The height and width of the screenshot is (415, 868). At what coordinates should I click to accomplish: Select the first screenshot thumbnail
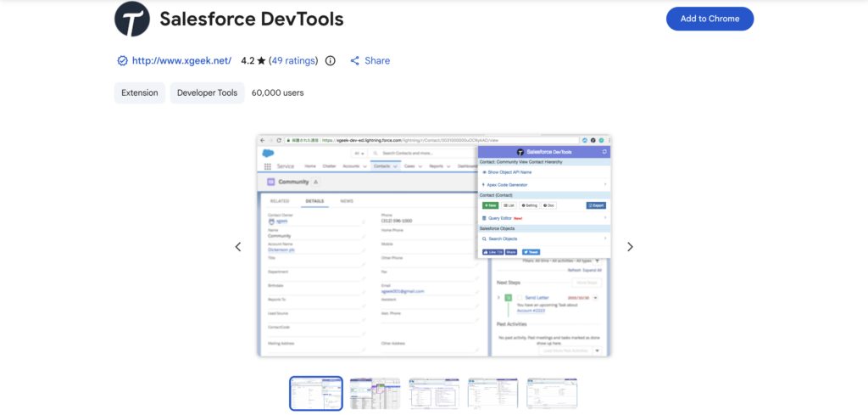pyautogui.click(x=316, y=394)
